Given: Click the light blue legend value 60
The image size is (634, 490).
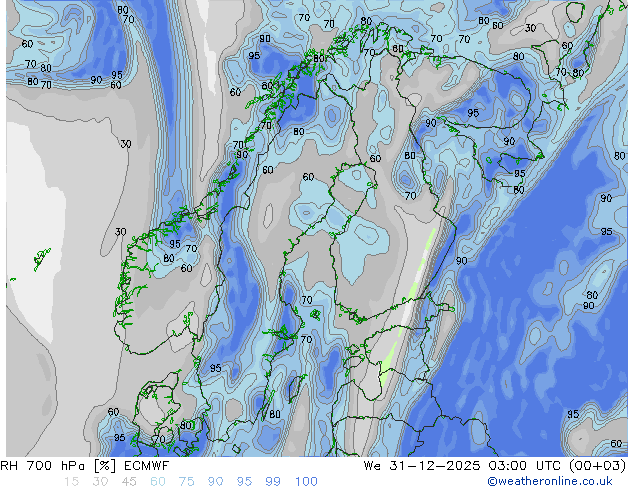Looking at the screenshot, I should click(x=158, y=482).
